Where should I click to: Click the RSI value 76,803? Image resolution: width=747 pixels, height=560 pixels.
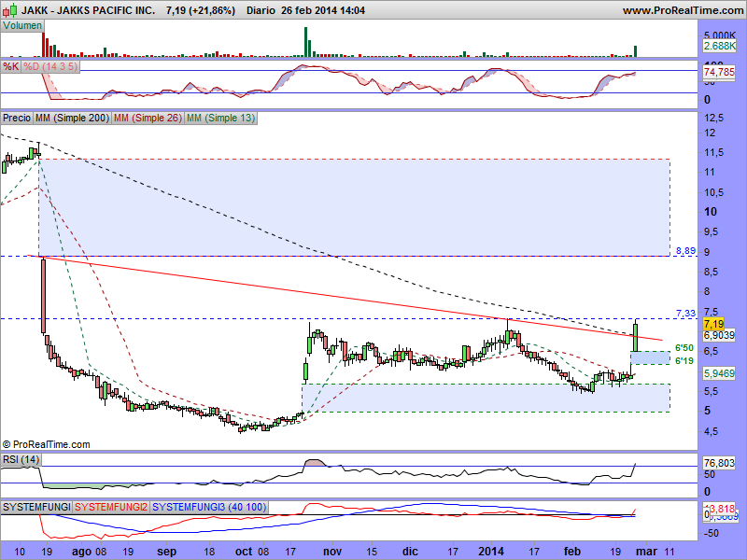(719, 463)
